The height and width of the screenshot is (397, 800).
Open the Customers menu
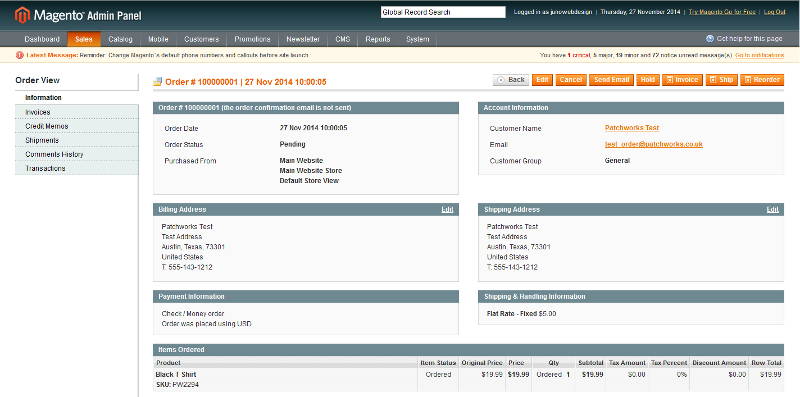tap(202, 39)
